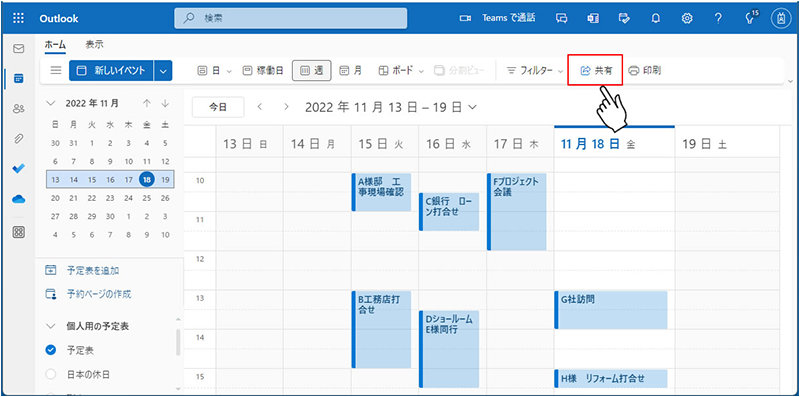
Task: Click the 今日 button
Action: coord(218,107)
